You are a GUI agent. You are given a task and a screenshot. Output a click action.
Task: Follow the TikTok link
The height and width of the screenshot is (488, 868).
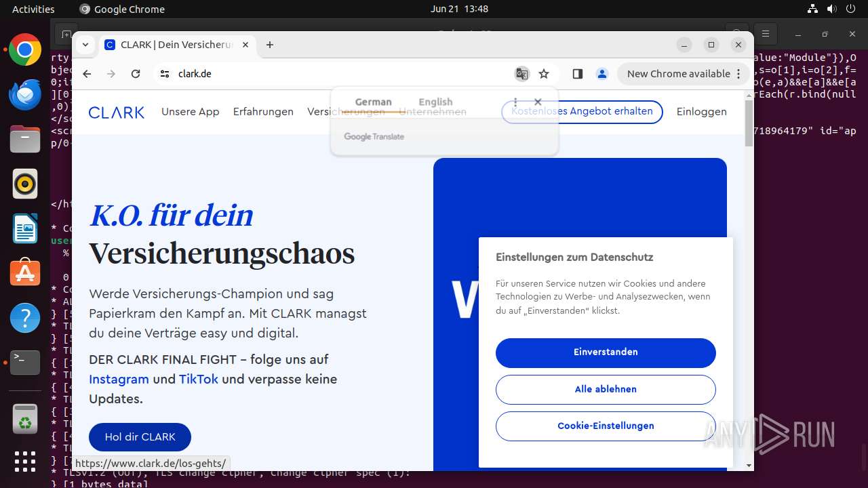[199, 379]
